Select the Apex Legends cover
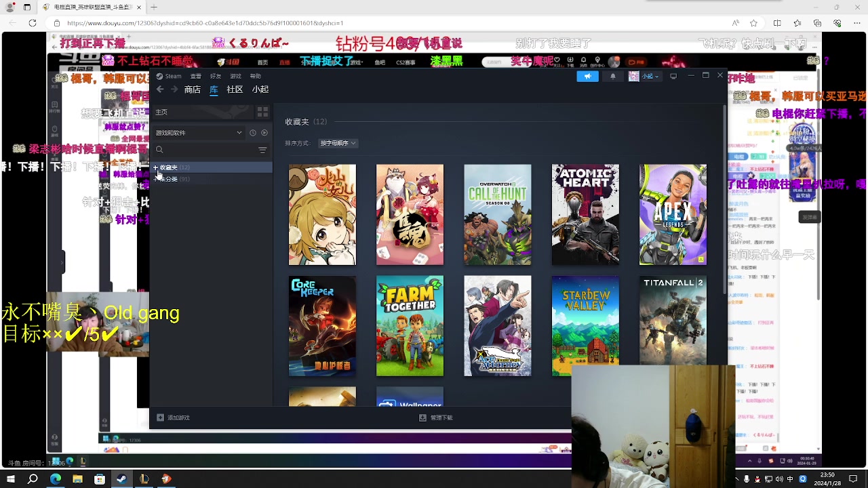 tap(673, 214)
